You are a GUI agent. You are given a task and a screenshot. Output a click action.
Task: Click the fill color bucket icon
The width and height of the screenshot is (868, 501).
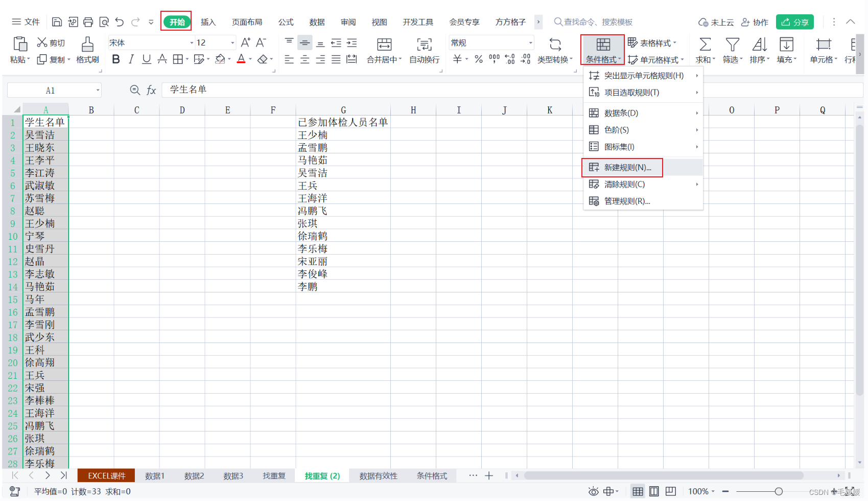(220, 59)
